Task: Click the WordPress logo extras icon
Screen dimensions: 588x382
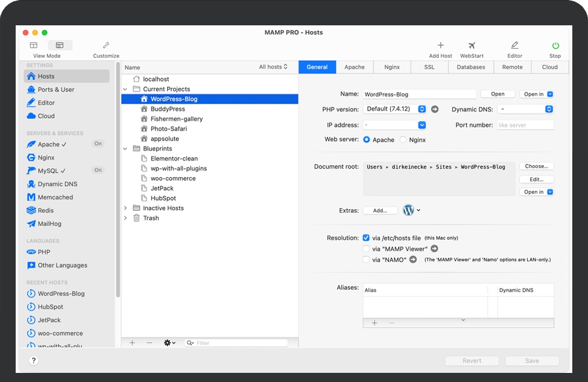Action: pyautogui.click(x=409, y=210)
